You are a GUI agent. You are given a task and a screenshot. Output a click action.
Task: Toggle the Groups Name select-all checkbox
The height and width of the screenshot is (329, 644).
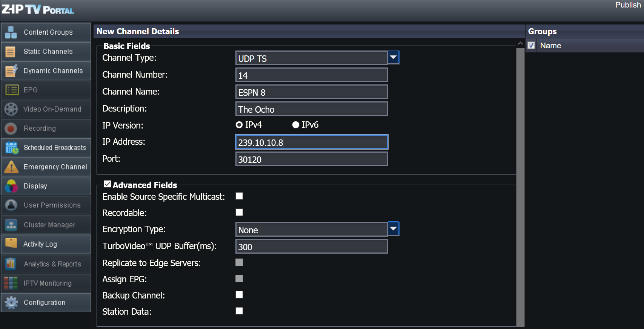point(531,46)
